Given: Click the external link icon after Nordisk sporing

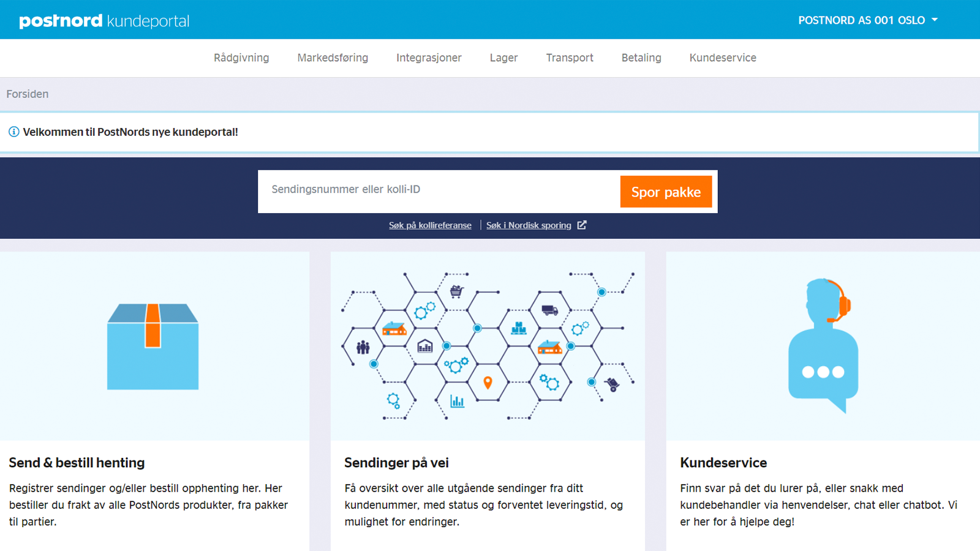Looking at the screenshot, I should 582,225.
